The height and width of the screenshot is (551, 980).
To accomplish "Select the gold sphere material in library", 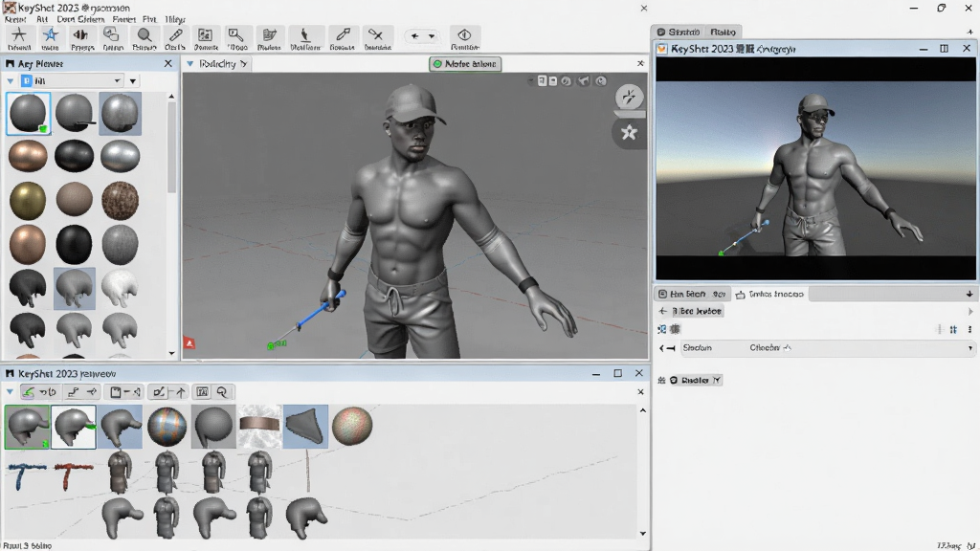I will point(28,201).
